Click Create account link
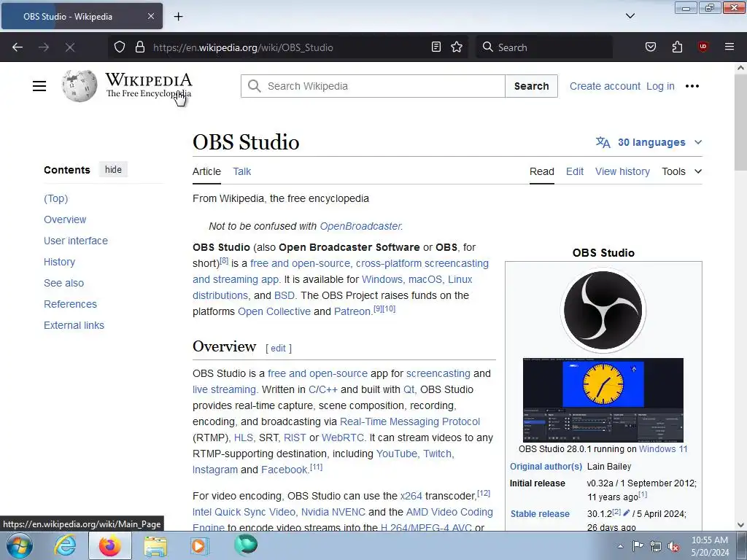Image resolution: width=747 pixels, height=560 pixels. 605,86
